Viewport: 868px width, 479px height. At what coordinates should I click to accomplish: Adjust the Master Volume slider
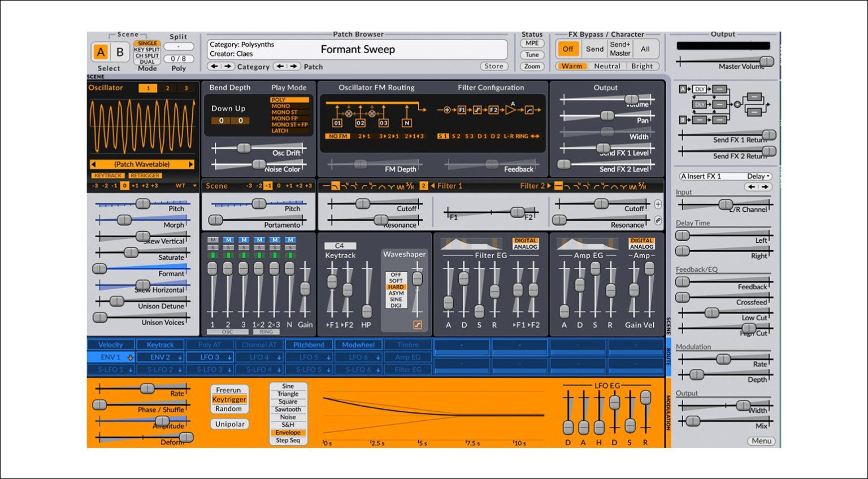[x=767, y=62]
